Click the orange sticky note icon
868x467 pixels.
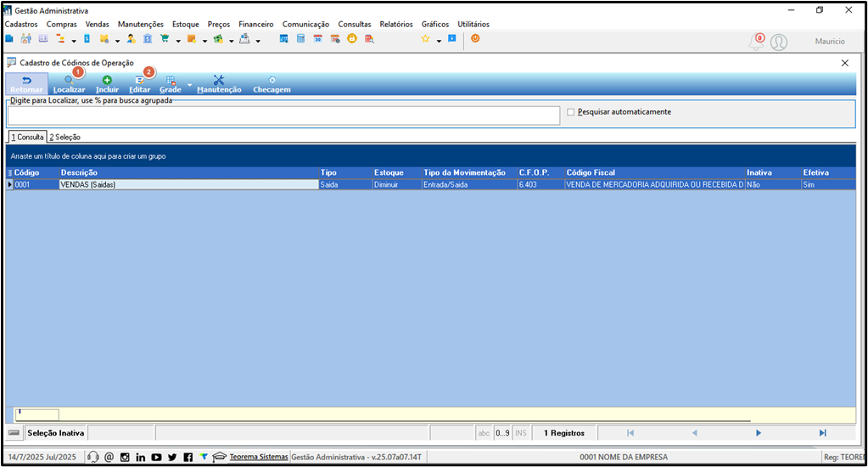click(192, 38)
